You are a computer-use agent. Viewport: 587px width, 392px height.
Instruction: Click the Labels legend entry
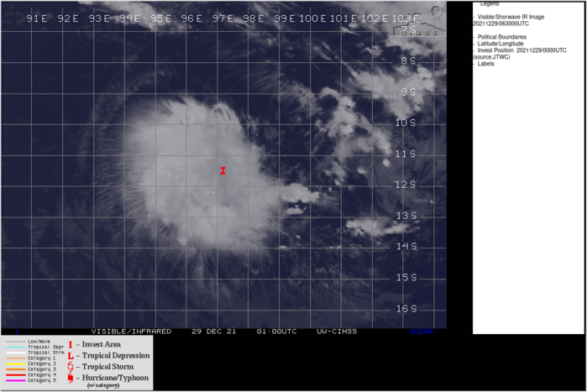click(486, 64)
